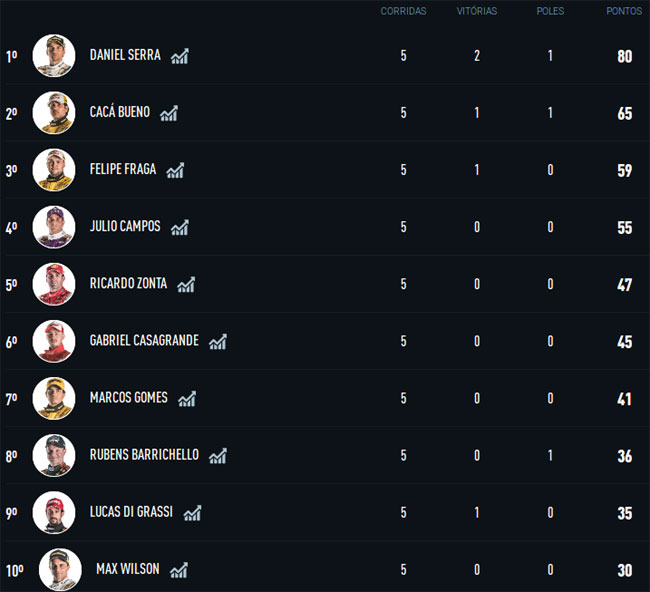
Task: Open the stats chart icon beside Max Wilson
Action: (179, 570)
